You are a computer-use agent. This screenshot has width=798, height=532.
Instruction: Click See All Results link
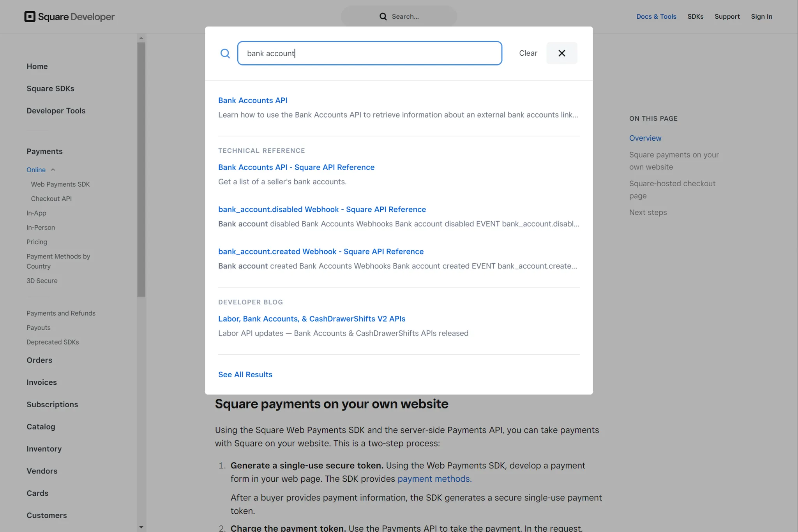(x=245, y=375)
